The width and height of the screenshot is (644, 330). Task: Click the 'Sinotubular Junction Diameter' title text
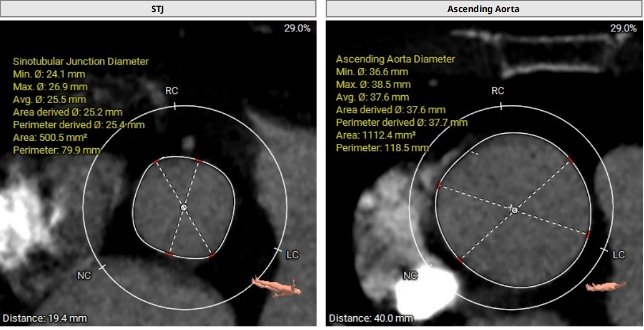pyautogui.click(x=81, y=61)
